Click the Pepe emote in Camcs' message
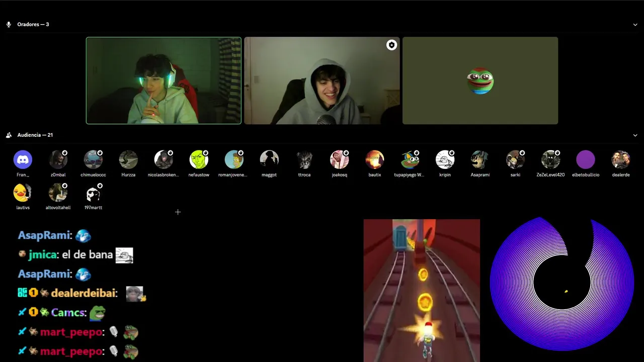This screenshot has height=362, width=644. [97, 313]
